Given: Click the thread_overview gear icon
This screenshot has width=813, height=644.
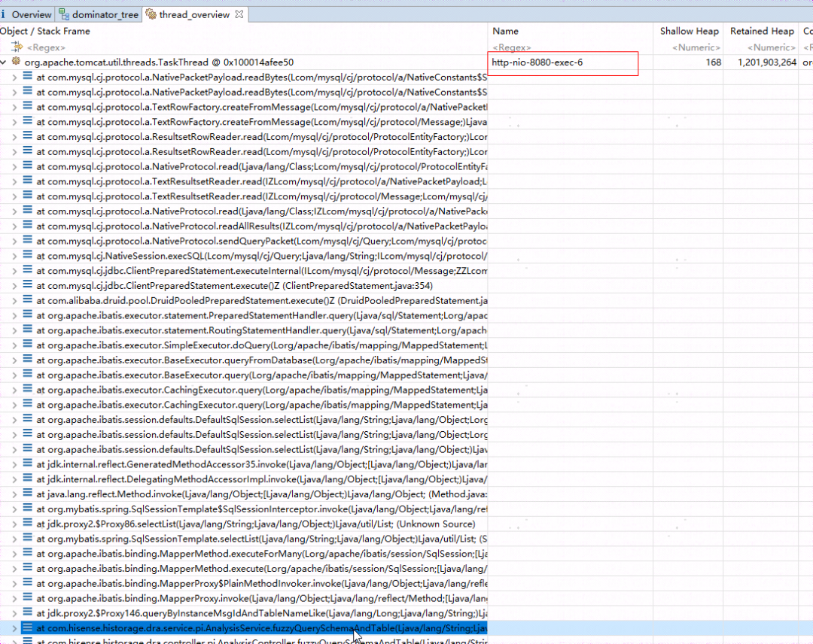Looking at the screenshot, I should (x=151, y=14).
